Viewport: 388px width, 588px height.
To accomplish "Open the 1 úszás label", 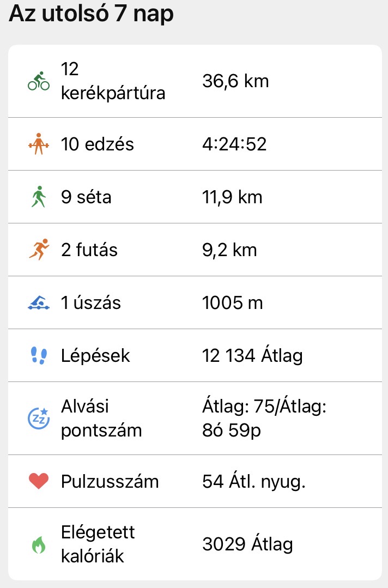I will point(90,303).
